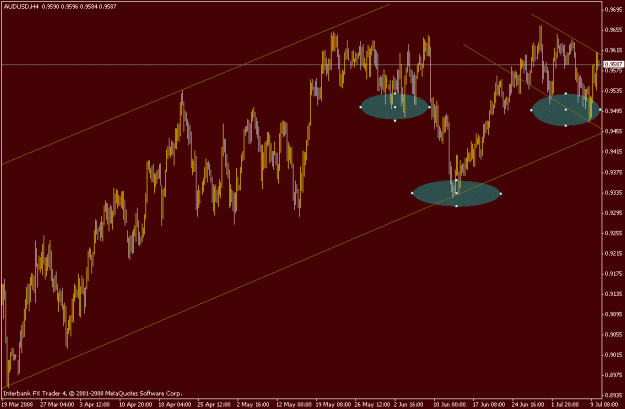
Task: Click the 19 May 08:00 time label
Action: click(332, 405)
